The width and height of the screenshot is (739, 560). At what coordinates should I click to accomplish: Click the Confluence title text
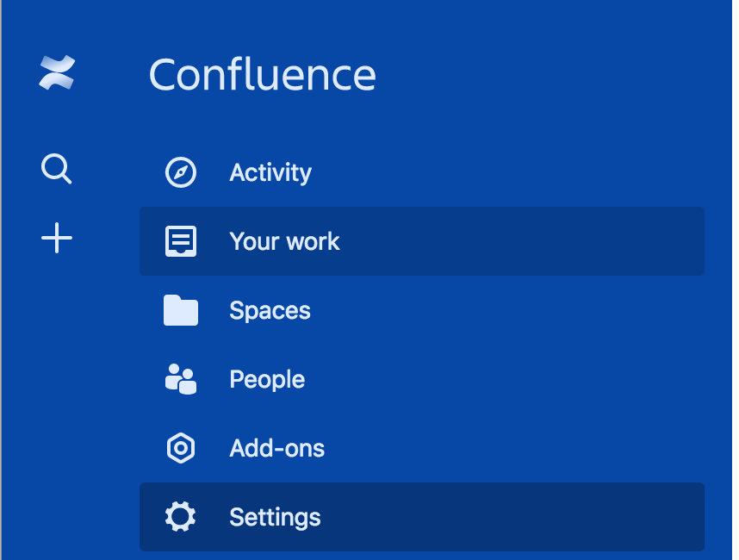click(x=263, y=74)
